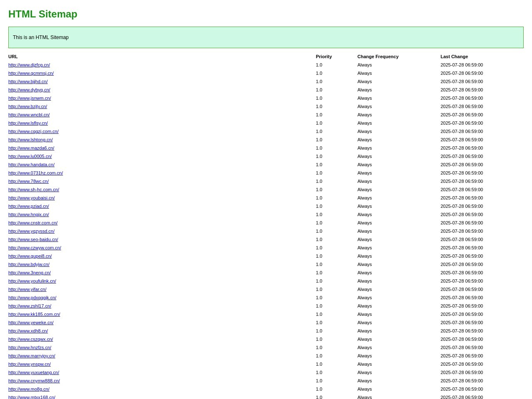Follow the www.youbaisi.cn link
Image resolution: width=532 pixels, height=399 pixels.
click(32, 198)
